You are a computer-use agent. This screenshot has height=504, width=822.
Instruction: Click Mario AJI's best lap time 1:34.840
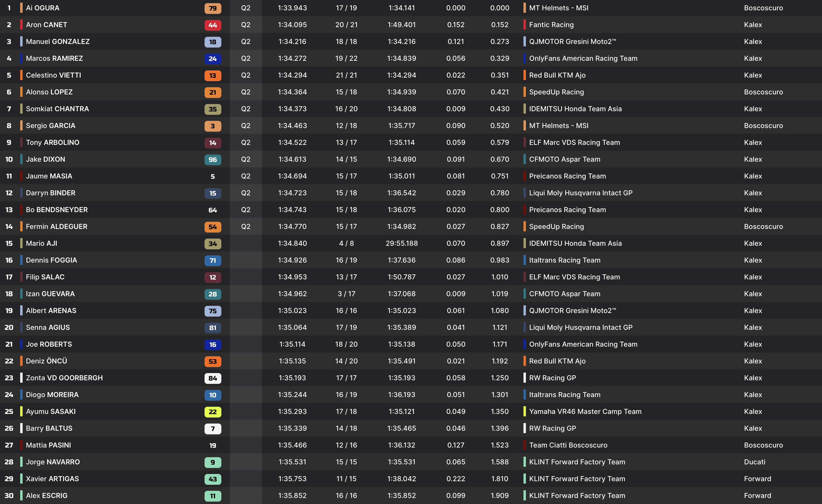click(292, 243)
